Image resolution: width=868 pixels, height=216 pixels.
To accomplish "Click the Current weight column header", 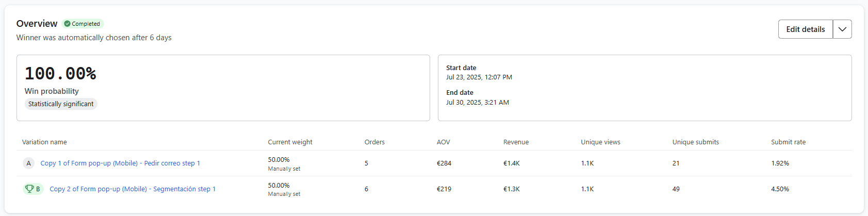I will click(x=290, y=142).
